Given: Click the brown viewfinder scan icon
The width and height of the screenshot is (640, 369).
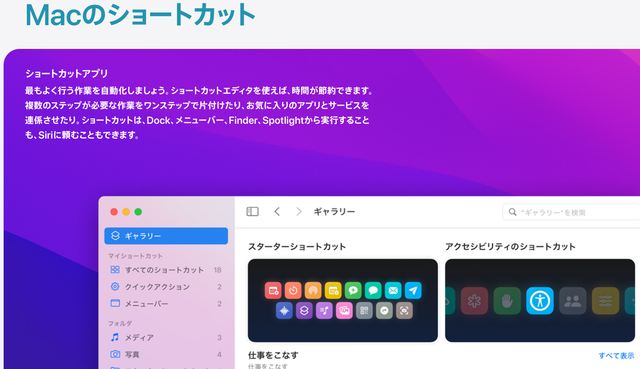Looking at the screenshot, I should pos(404,311).
